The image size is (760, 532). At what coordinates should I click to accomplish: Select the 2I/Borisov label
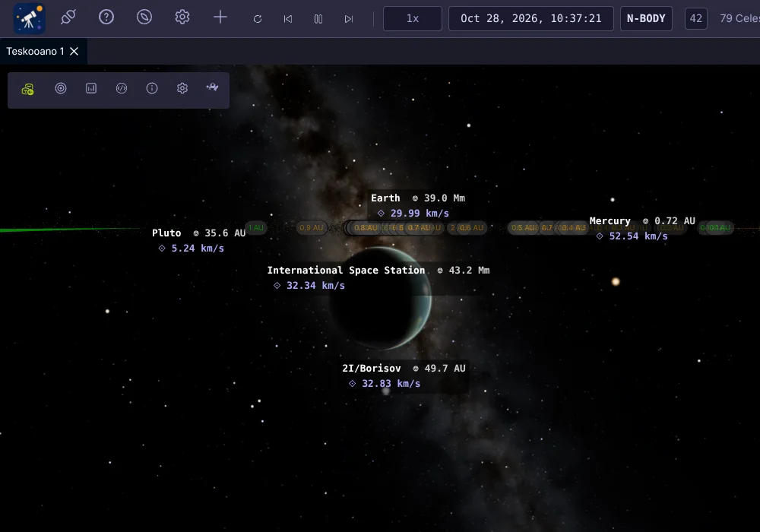point(372,369)
